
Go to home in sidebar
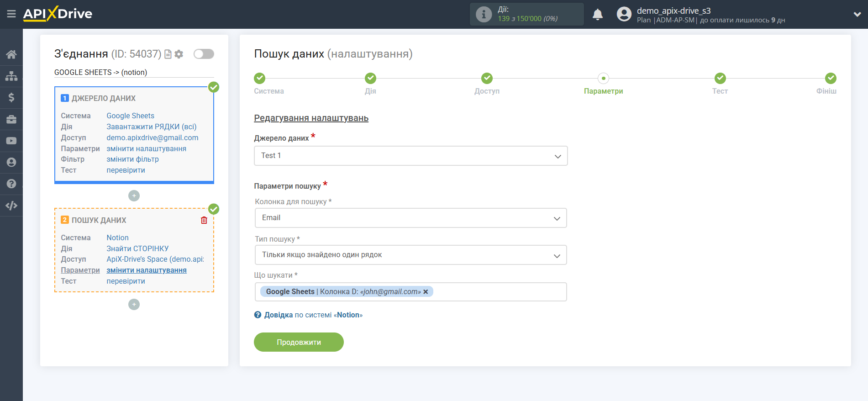(x=11, y=54)
